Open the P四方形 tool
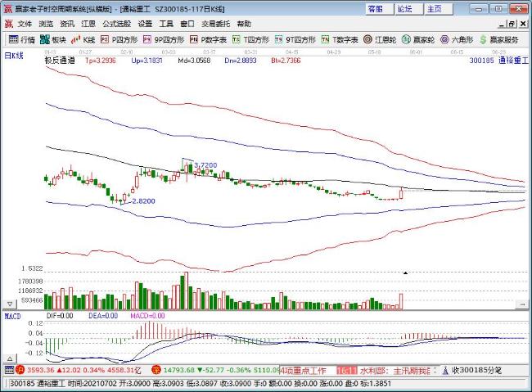Image resolution: width=532 pixels, height=392 pixels. (x=119, y=40)
